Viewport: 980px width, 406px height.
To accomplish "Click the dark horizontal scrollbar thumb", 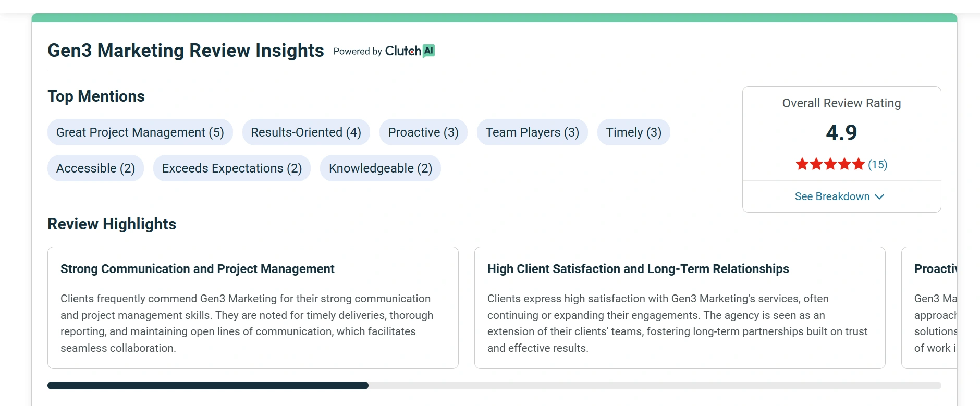I will coord(208,386).
